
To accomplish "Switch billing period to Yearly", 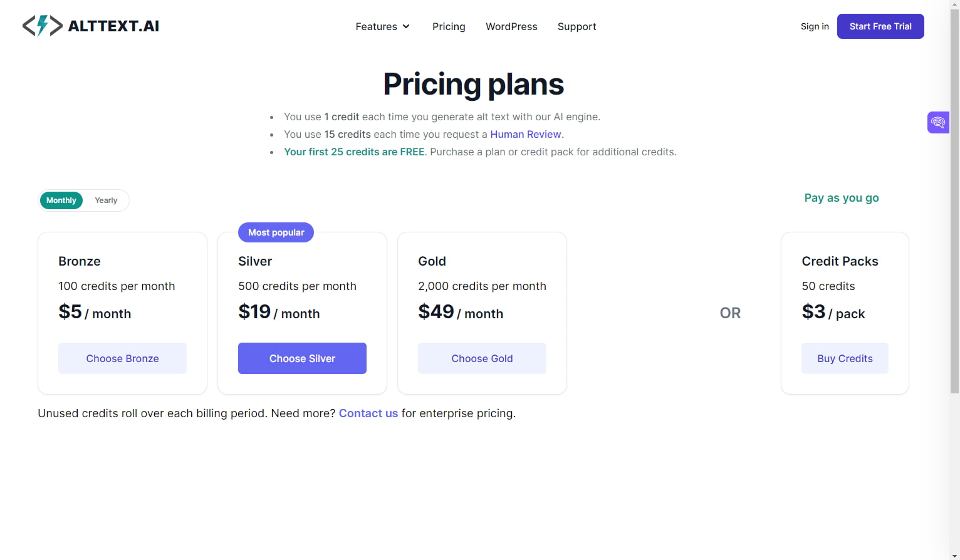I will click(105, 200).
